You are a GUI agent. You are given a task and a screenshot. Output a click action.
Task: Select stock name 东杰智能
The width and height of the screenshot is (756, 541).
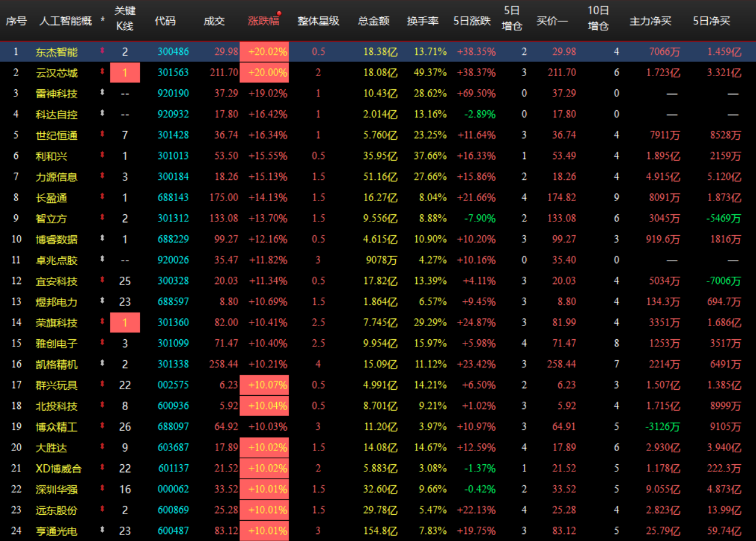click(x=57, y=52)
